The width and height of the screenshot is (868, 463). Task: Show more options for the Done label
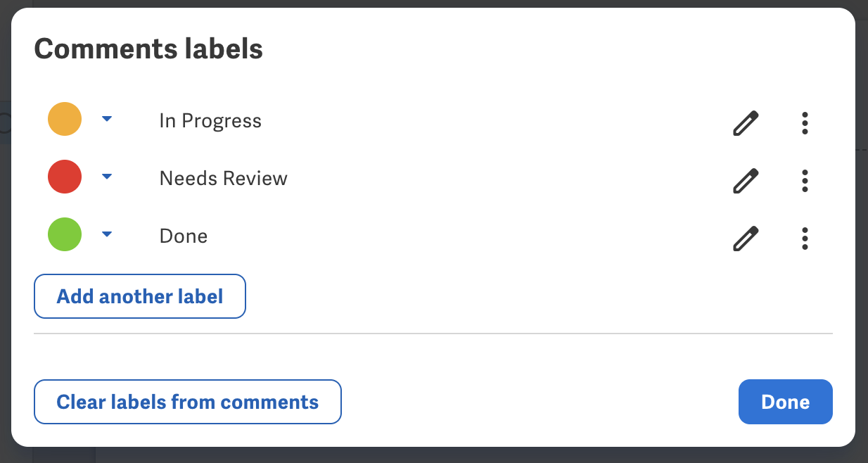click(805, 239)
